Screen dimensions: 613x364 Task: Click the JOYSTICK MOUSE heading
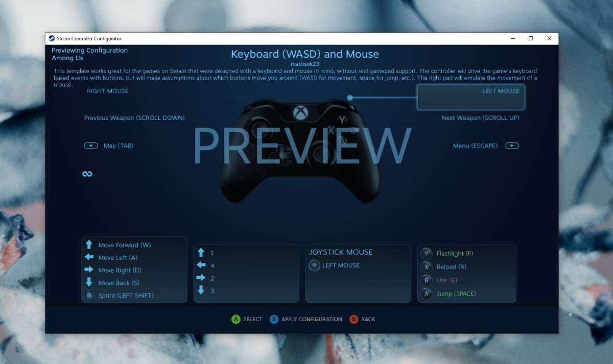point(341,252)
